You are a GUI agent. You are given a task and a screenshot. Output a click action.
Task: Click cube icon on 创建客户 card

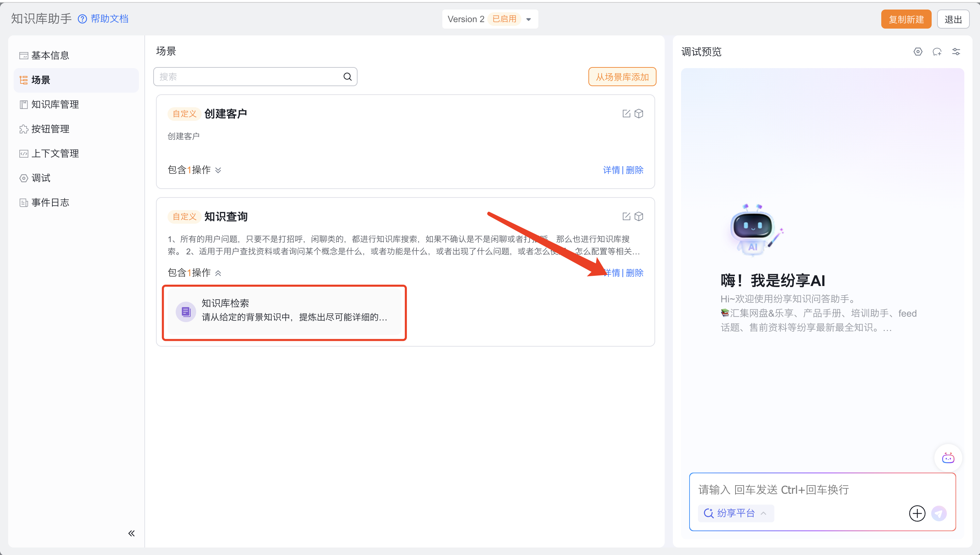pos(639,114)
